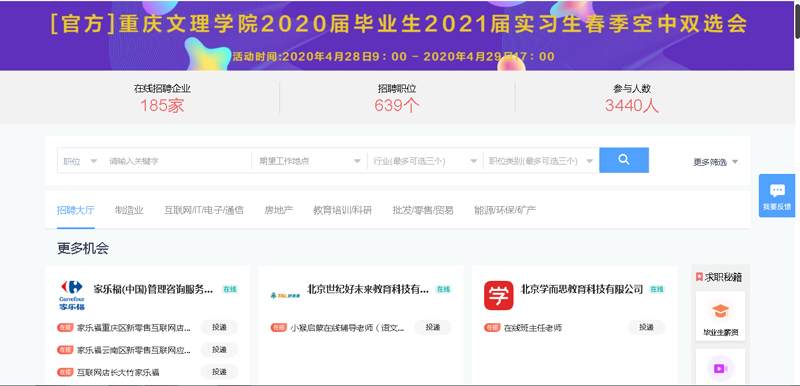Expand the 更多筛选 filter options
Image resolution: width=800 pixels, height=386 pixels.
pyautogui.click(x=715, y=162)
